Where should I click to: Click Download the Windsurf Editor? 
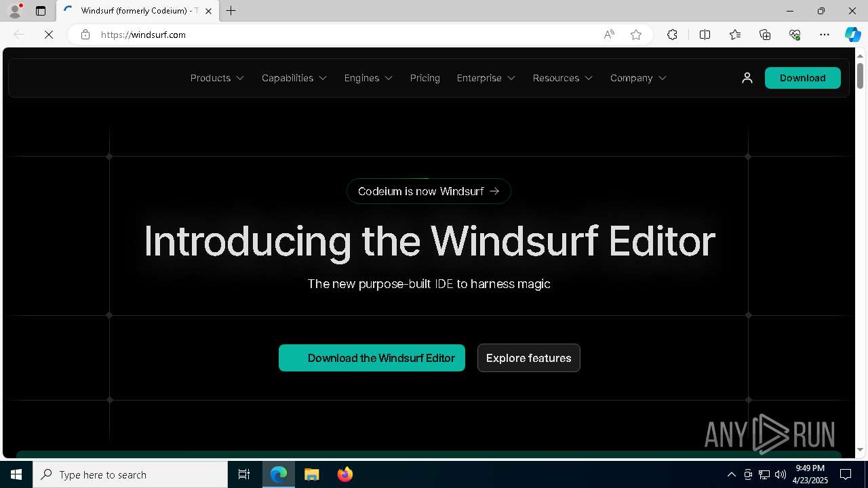pyautogui.click(x=372, y=358)
